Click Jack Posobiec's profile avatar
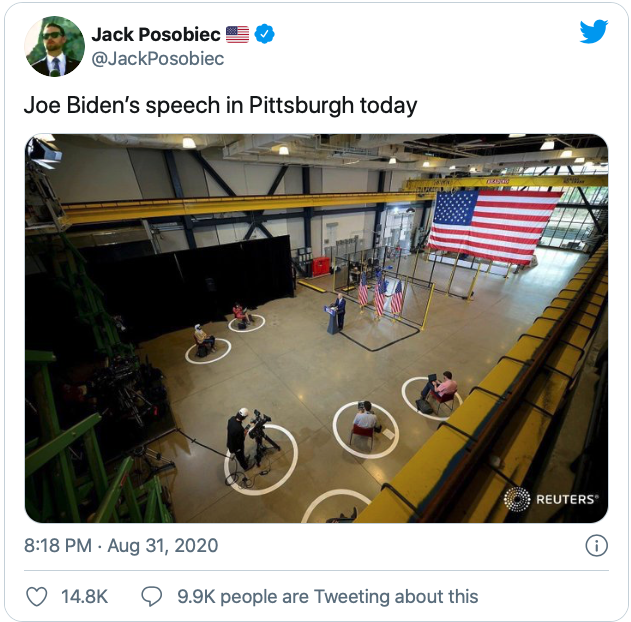 point(54,46)
